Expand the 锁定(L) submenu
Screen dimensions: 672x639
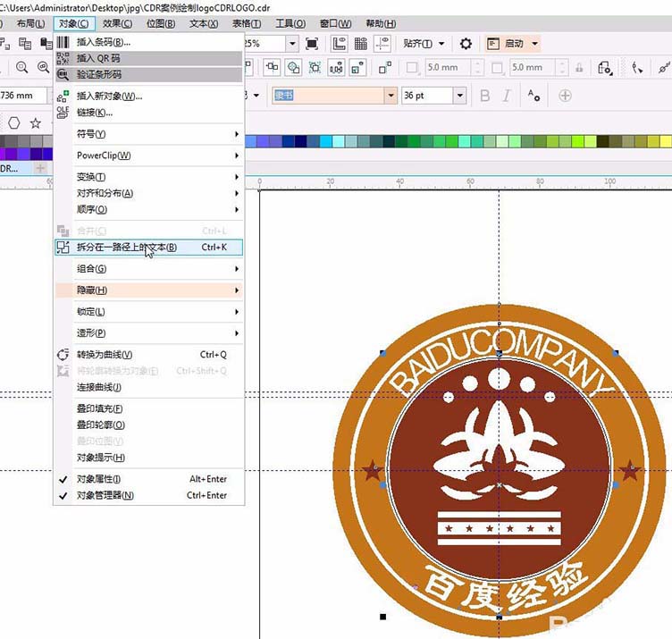click(148, 312)
